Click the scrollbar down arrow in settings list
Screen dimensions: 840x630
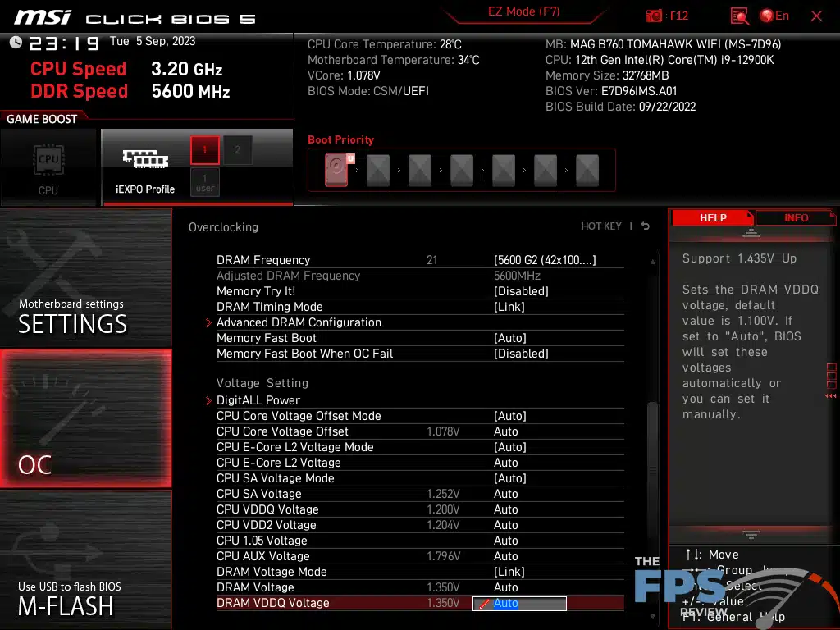(652, 617)
